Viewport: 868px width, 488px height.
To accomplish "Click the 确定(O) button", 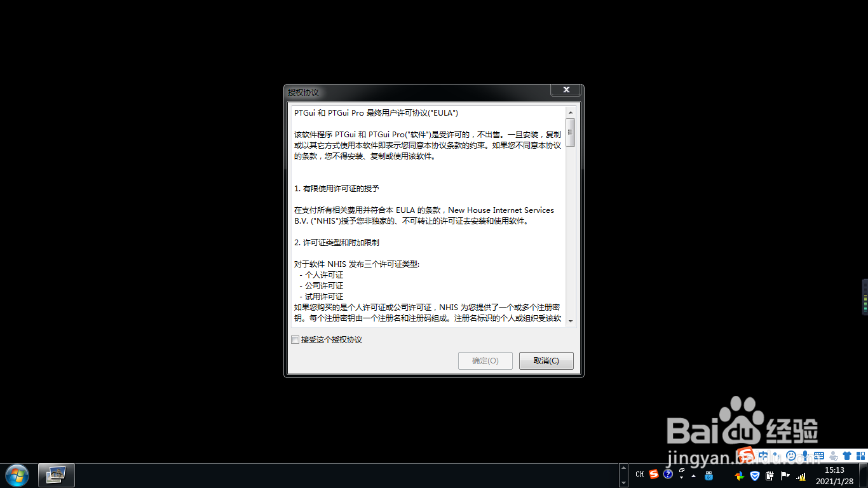I will tap(485, 361).
